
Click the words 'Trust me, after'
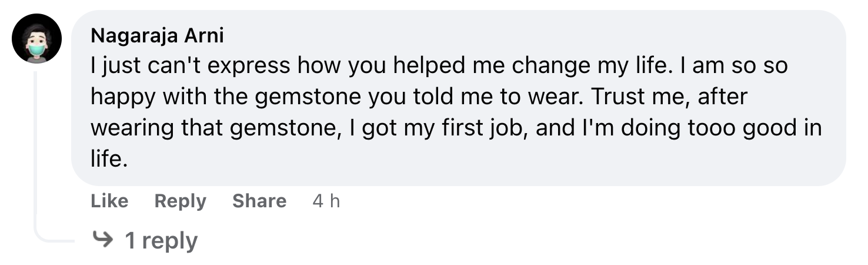669,97
